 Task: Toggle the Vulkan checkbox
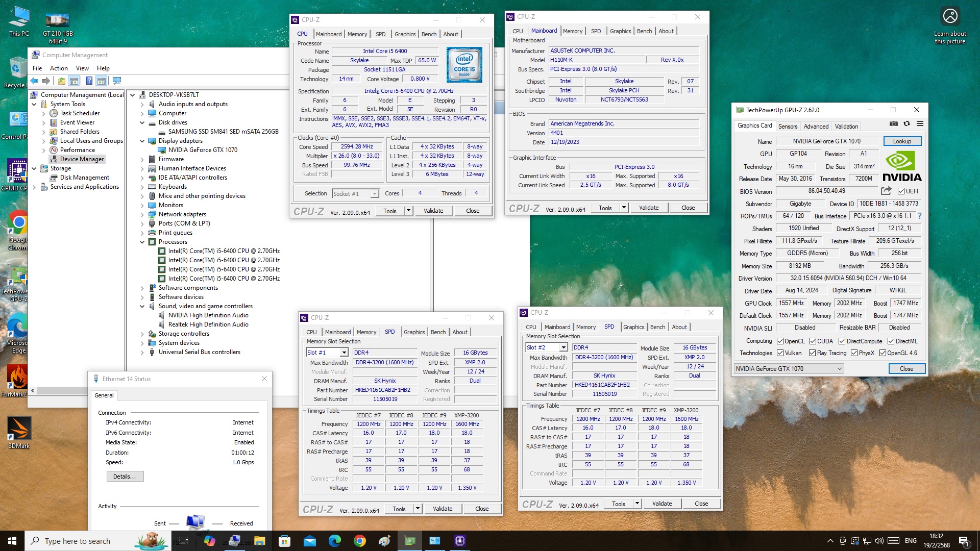(x=780, y=353)
